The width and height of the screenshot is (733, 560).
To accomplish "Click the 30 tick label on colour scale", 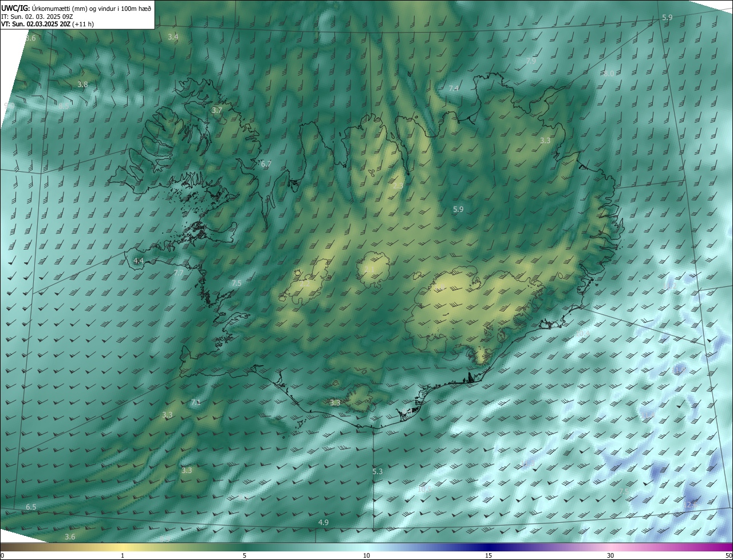I will tap(610, 555).
